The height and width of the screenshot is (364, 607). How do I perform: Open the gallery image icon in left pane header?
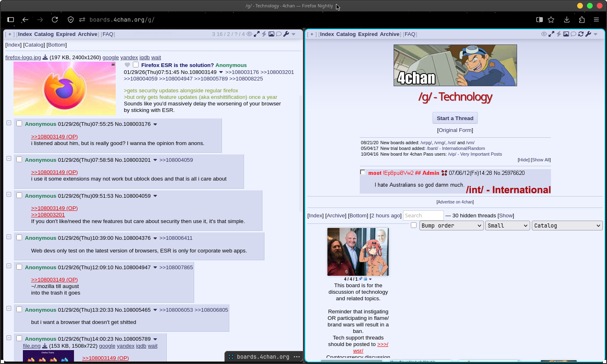pos(271,34)
